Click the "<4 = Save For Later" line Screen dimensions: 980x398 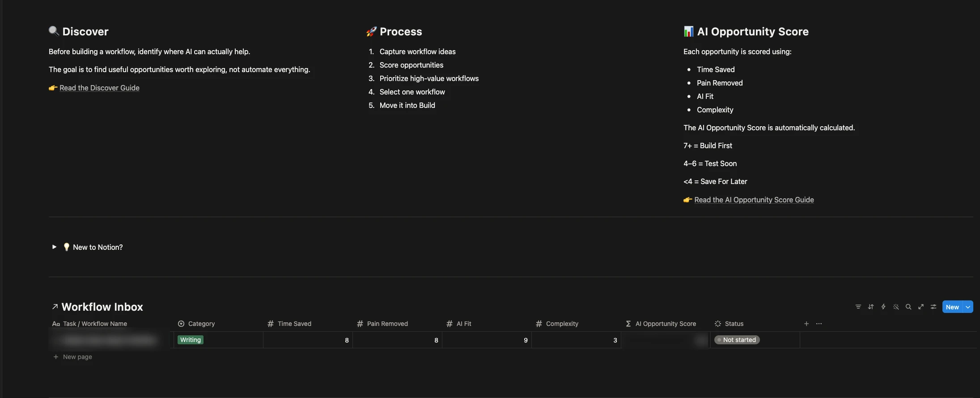(x=715, y=181)
